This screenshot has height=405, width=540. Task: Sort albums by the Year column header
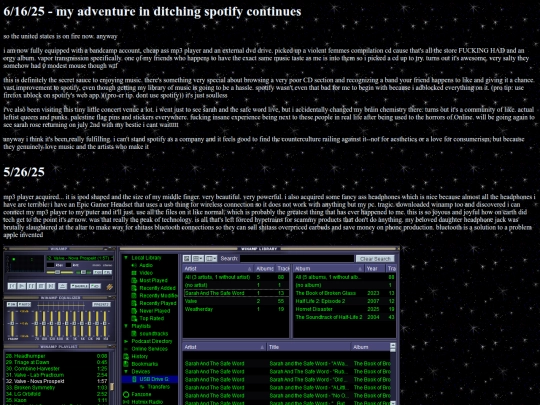[x=375, y=269]
